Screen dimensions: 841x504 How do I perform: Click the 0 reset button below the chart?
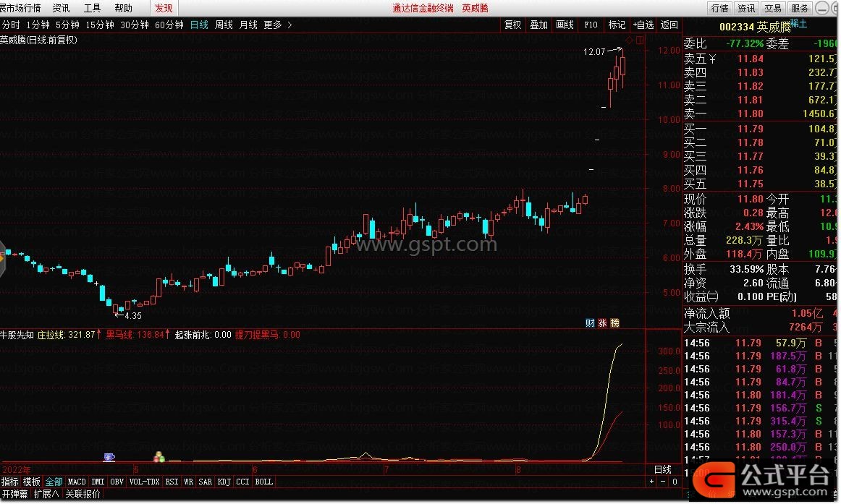(675, 482)
